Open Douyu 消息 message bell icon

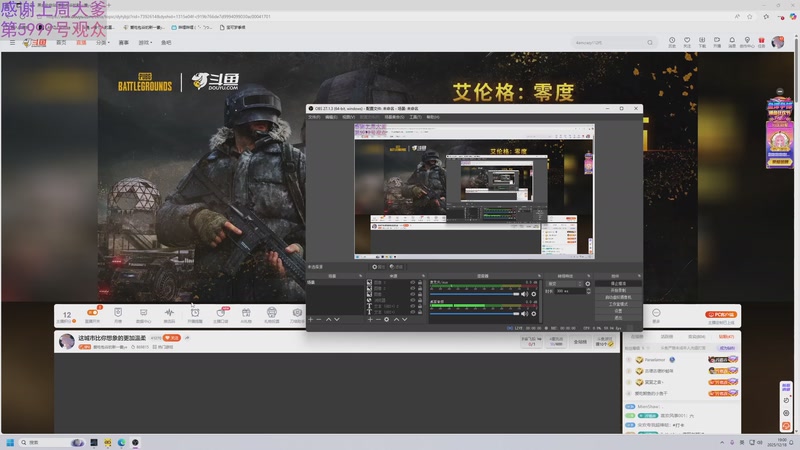(x=732, y=42)
